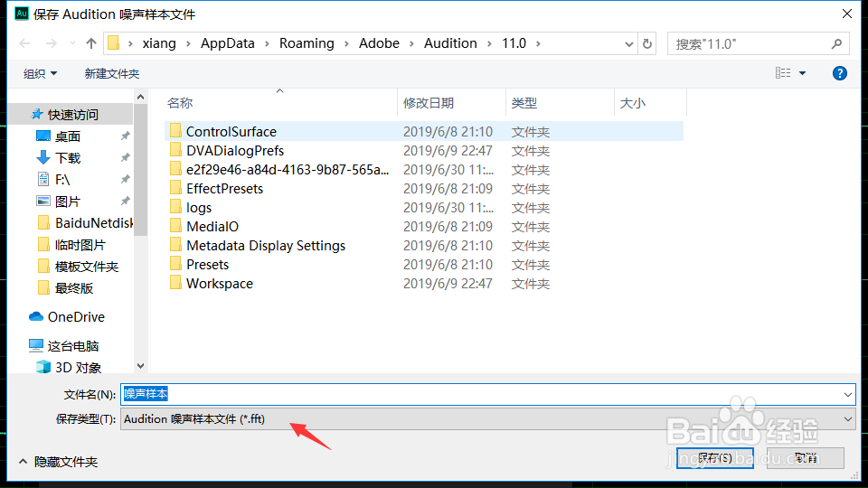
Task: Open the 文件名 dropdown arrow
Action: (848, 395)
